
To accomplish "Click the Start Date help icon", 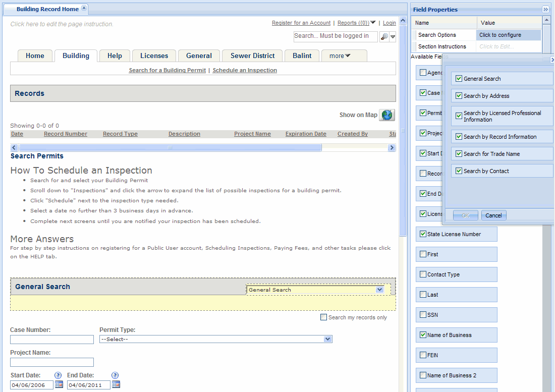I will 58,375.
